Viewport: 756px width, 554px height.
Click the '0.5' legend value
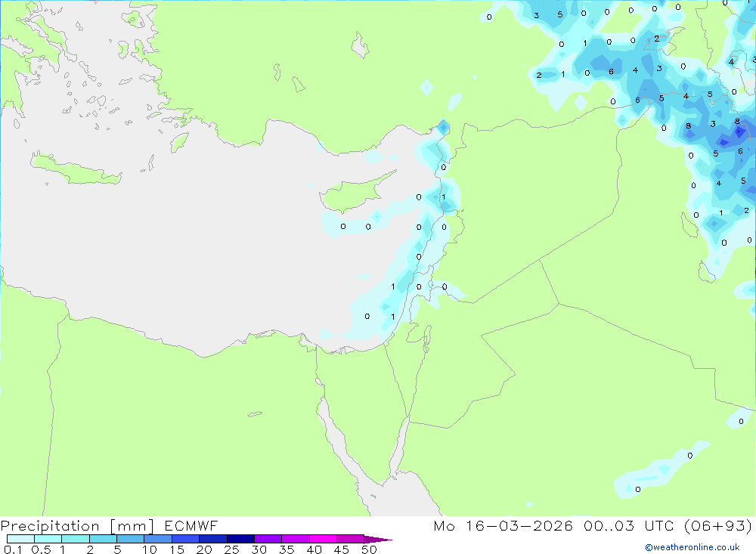(x=41, y=549)
